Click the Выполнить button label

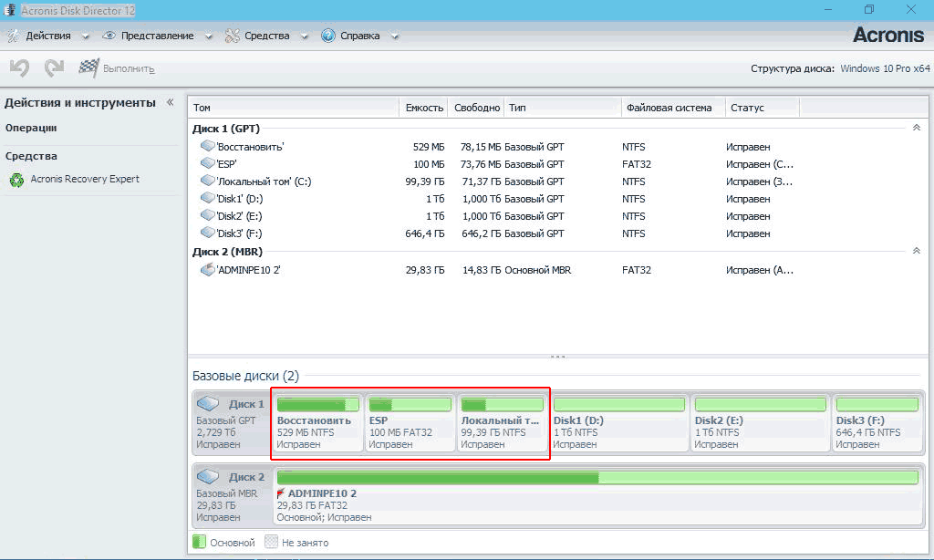coord(129,68)
